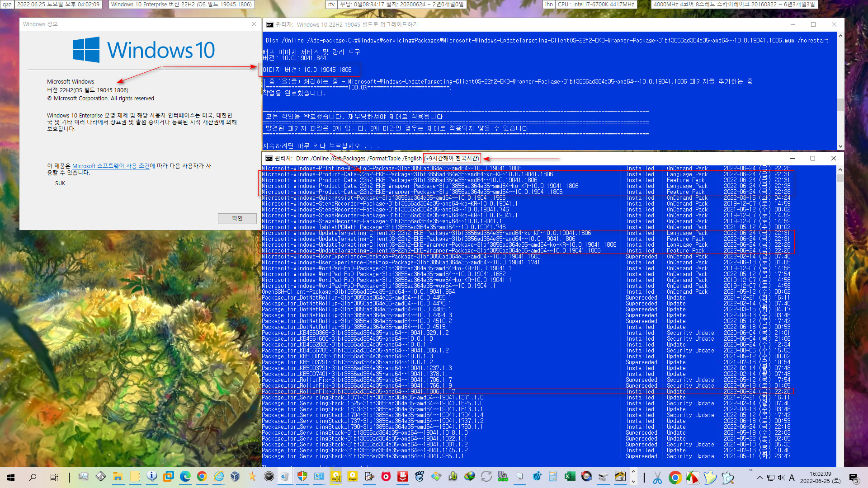Close the Windows 정보 dialog

254,24
